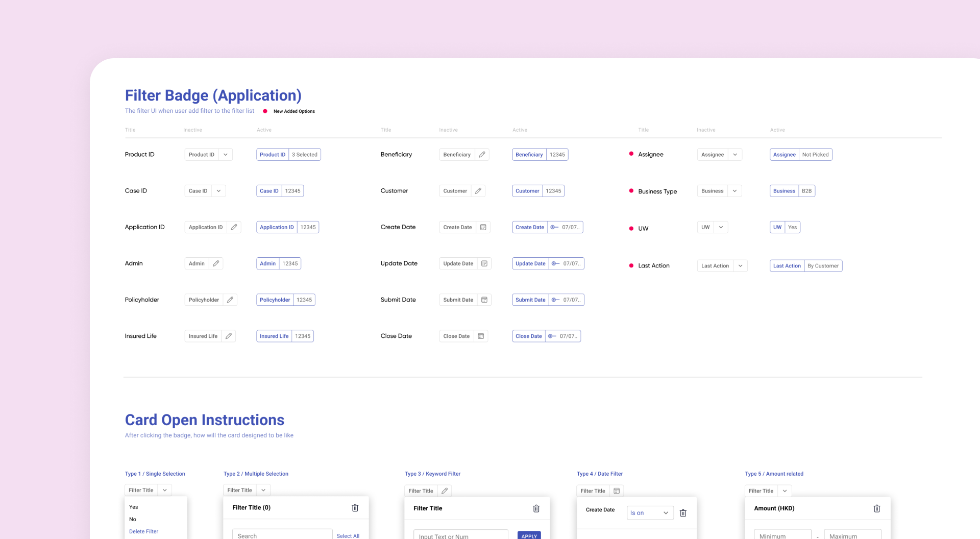Expand Type 2 Filter Title chevron

coord(263,490)
